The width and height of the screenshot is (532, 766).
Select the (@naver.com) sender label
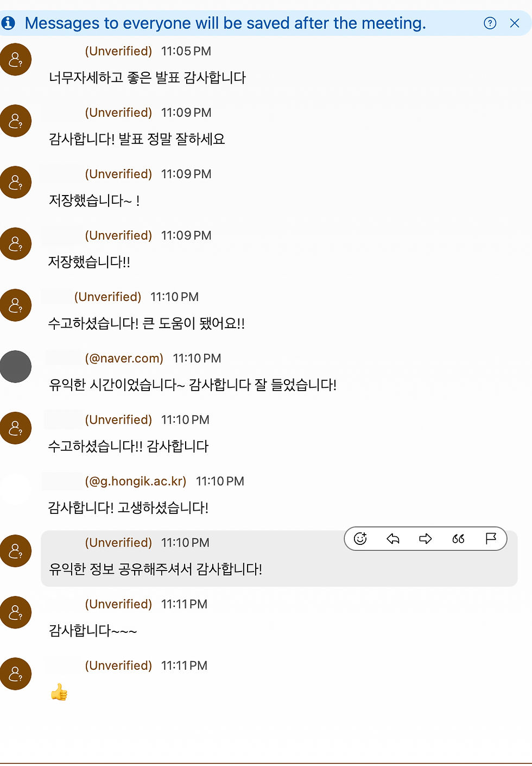click(x=124, y=359)
